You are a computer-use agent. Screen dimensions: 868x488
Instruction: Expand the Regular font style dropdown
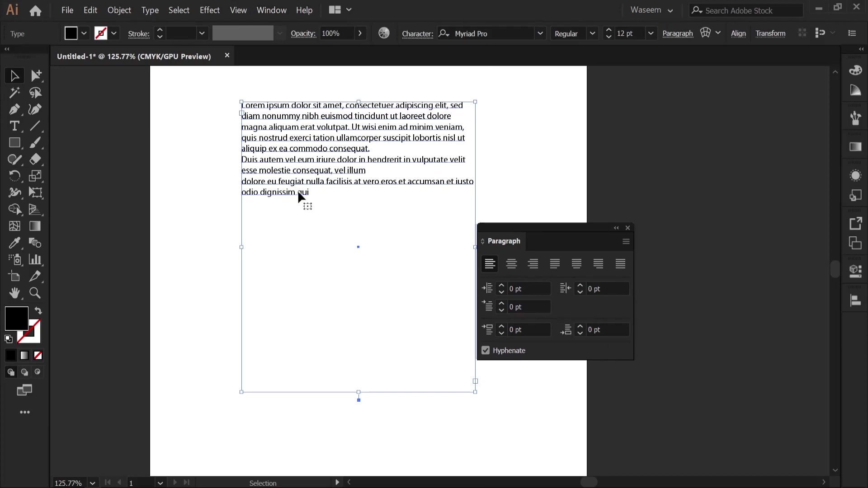(593, 33)
